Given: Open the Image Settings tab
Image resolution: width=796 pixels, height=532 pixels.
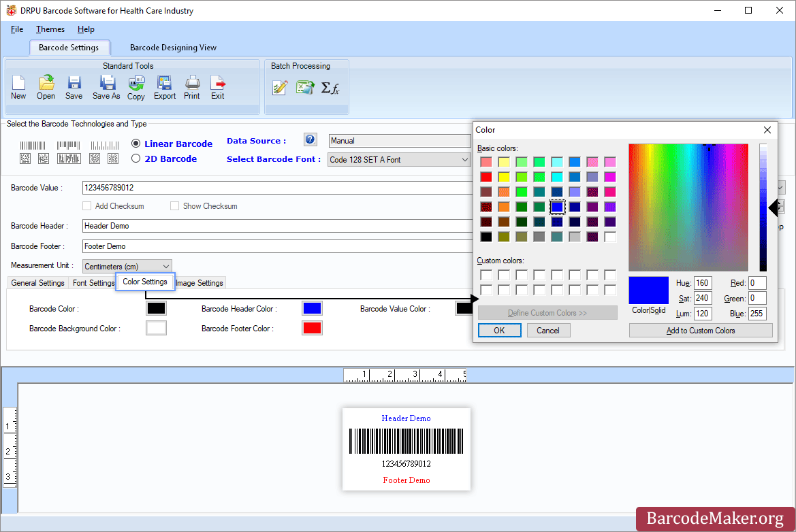Looking at the screenshot, I should pos(200,283).
